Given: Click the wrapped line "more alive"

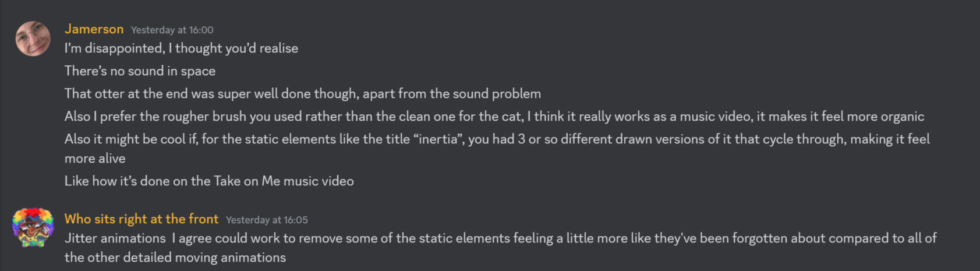Looking at the screenshot, I should [95, 159].
